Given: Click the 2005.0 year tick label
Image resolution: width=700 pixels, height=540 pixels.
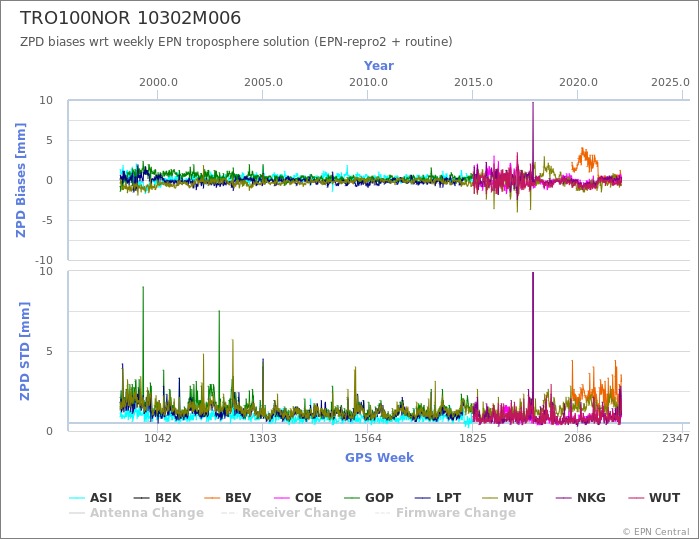Looking at the screenshot, I should pos(263,83).
